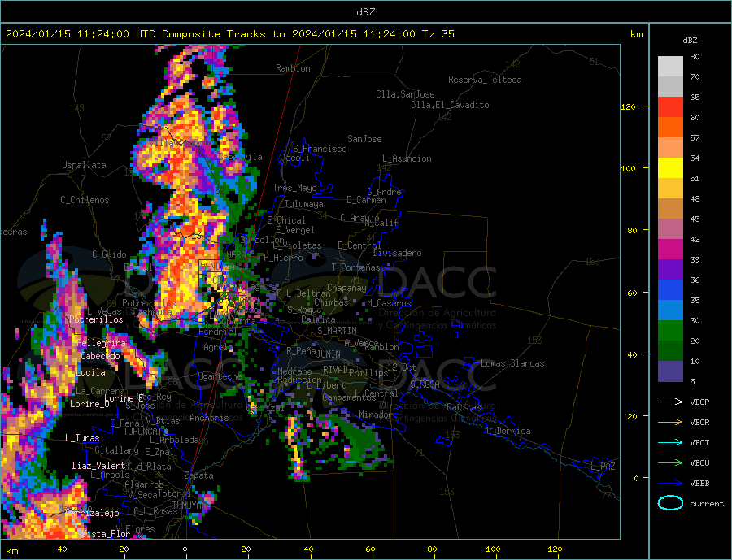Click the 'Zapata' map label

pos(199,475)
